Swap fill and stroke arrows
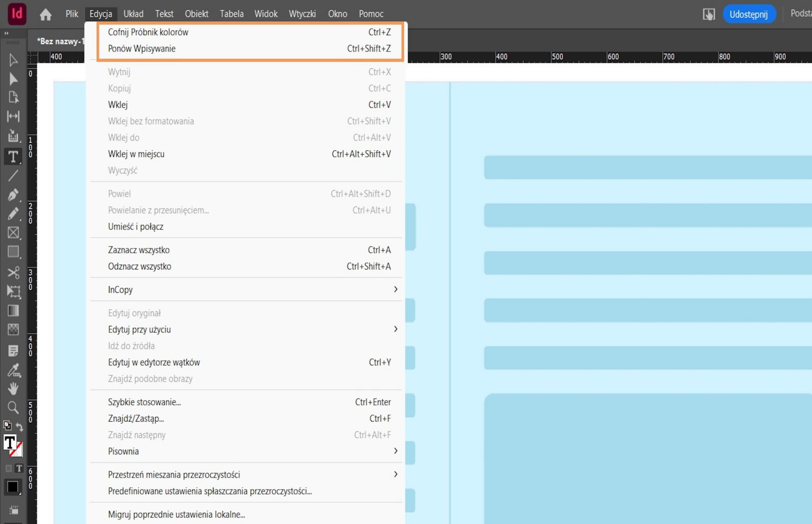This screenshot has width=812, height=524. pos(19,426)
